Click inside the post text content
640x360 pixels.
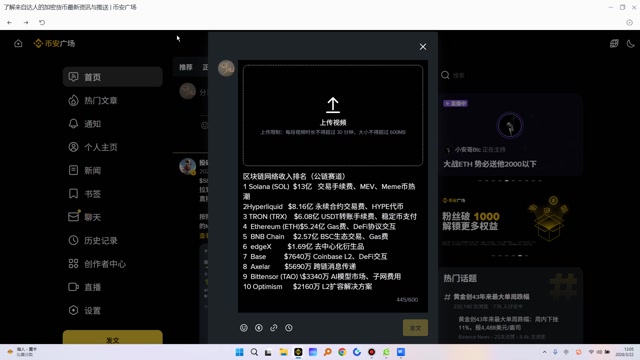point(331,231)
